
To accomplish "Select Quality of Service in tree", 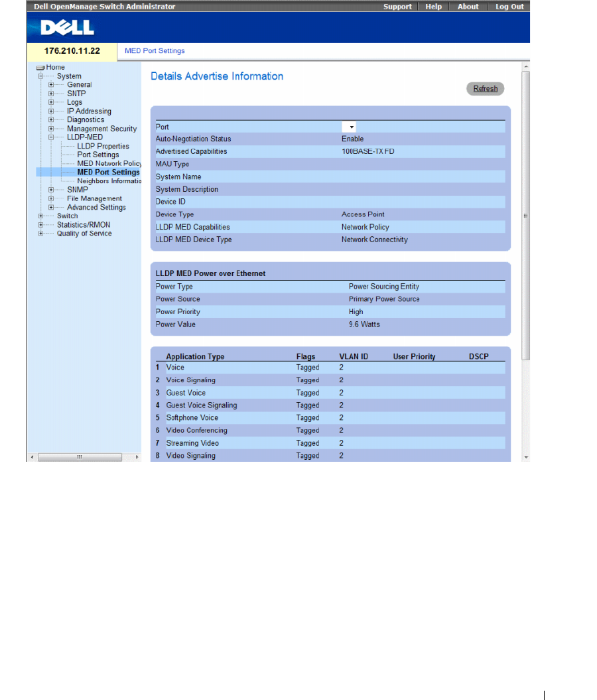I will (84, 234).
